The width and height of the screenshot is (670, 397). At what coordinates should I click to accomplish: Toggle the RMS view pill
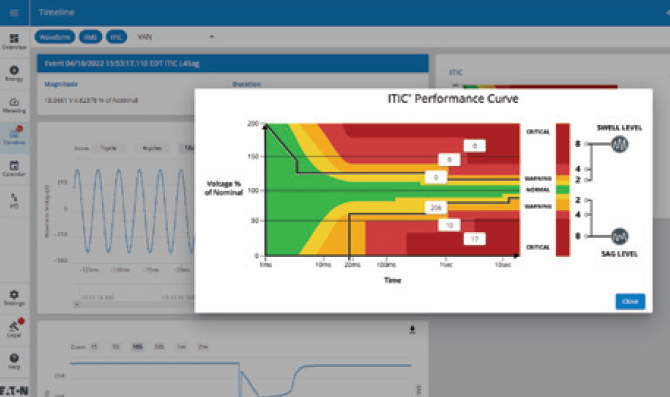[90, 37]
